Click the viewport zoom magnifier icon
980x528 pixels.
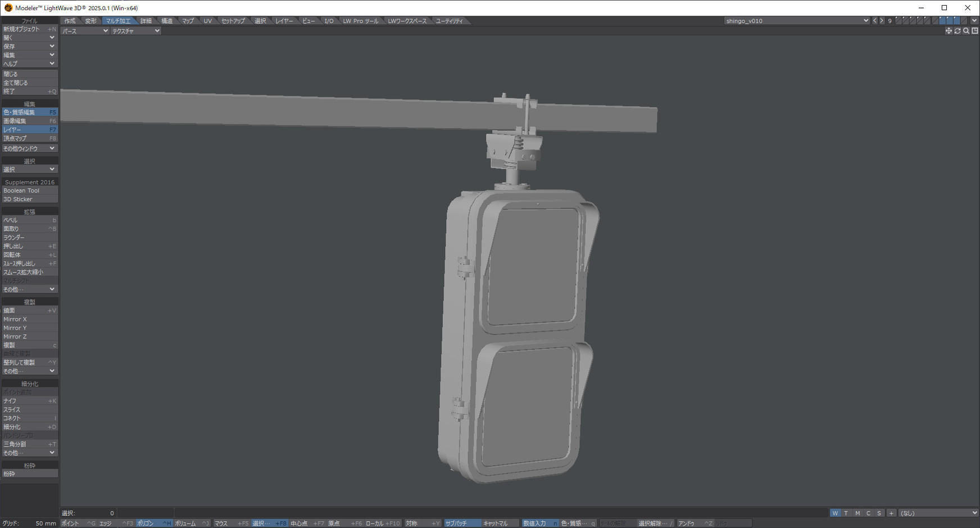point(966,31)
